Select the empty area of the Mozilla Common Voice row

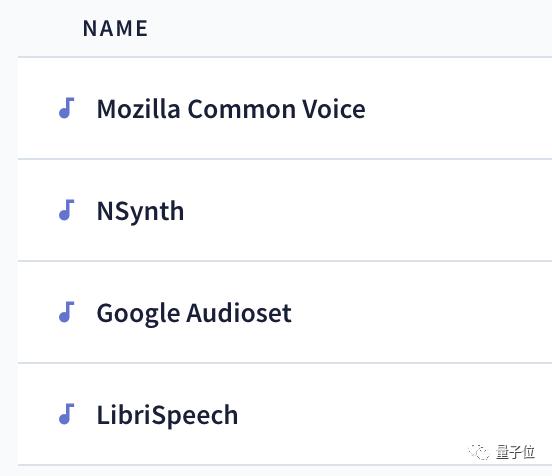458,108
